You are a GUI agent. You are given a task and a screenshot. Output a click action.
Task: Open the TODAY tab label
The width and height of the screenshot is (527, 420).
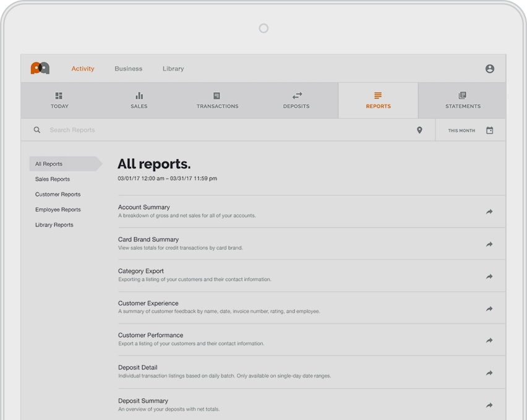click(x=59, y=106)
